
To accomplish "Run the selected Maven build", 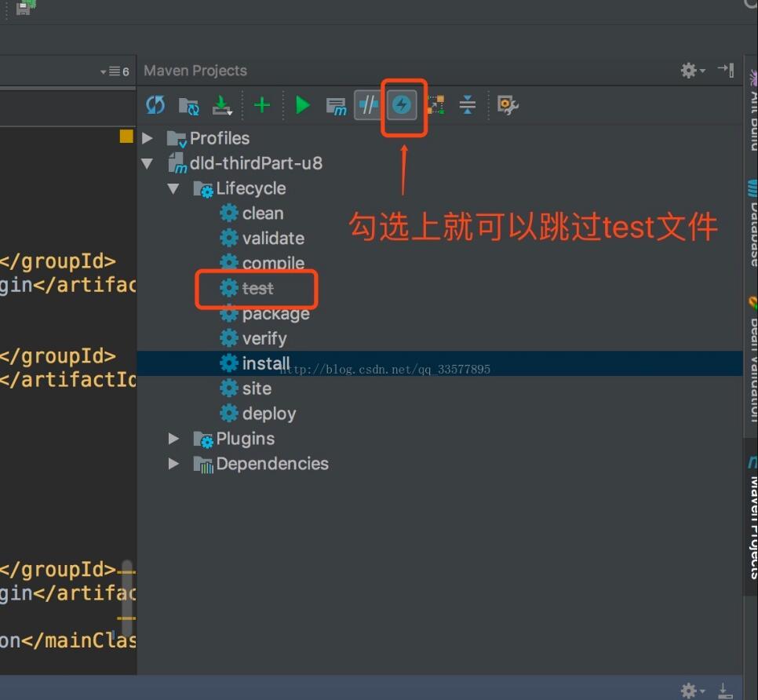I will click(302, 104).
